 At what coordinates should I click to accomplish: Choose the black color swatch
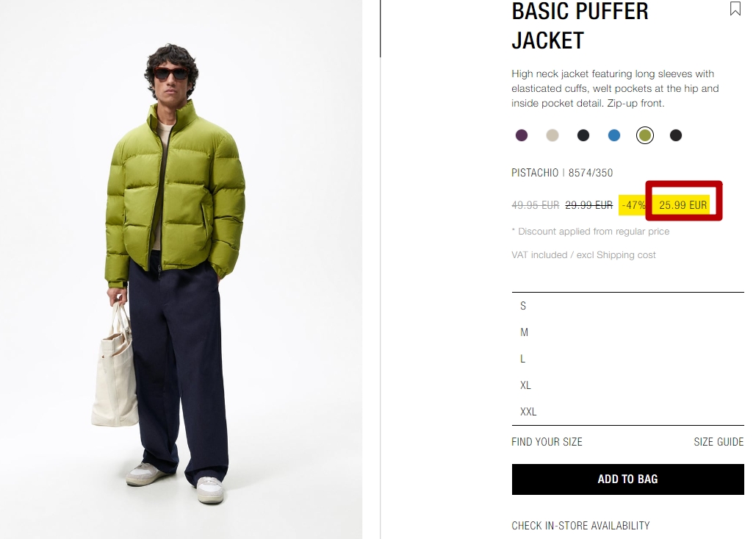click(675, 135)
